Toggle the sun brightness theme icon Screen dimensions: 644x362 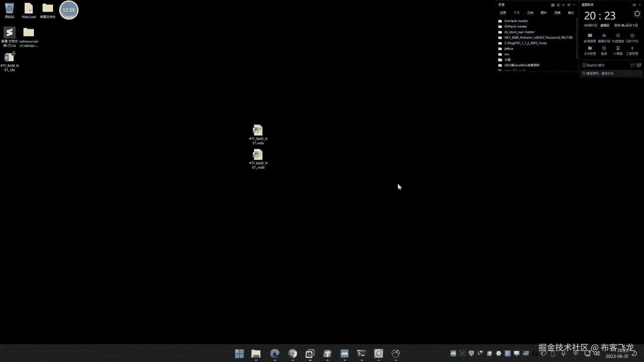click(x=637, y=14)
